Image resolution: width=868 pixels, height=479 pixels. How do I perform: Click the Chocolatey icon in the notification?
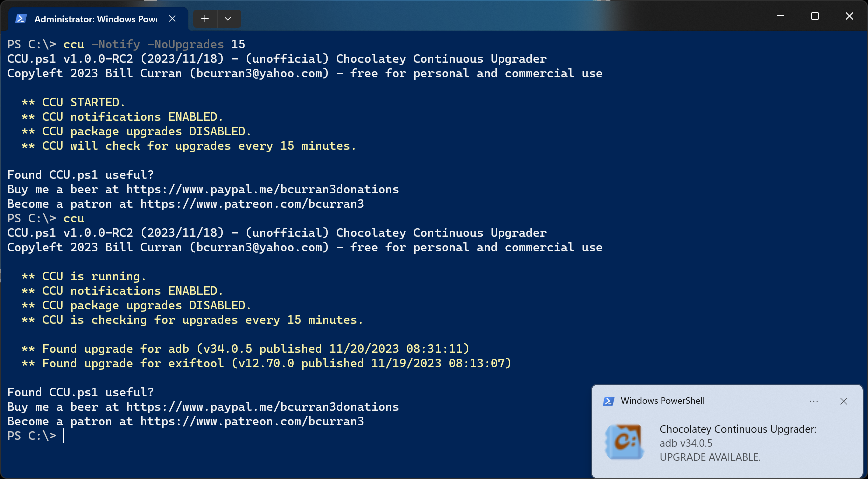click(625, 442)
